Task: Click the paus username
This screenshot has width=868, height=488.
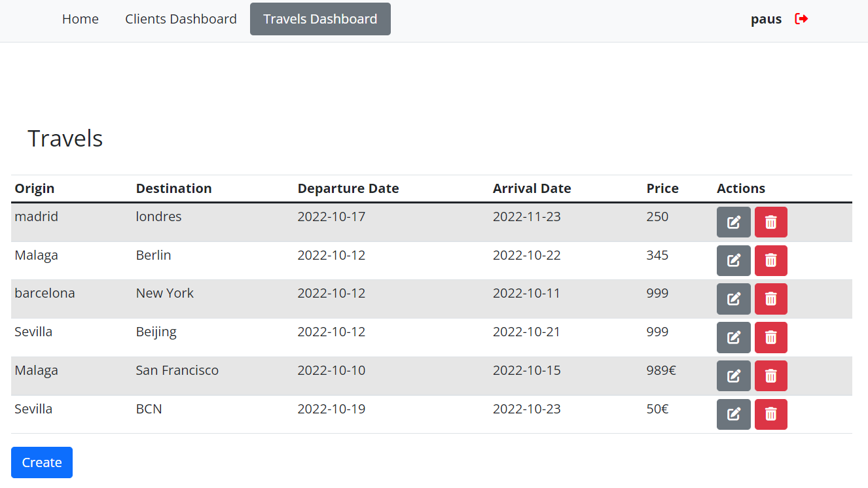Action: click(766, 19)
